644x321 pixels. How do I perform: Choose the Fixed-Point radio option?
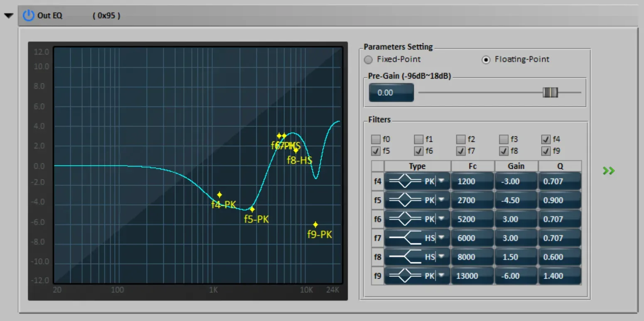368,59
